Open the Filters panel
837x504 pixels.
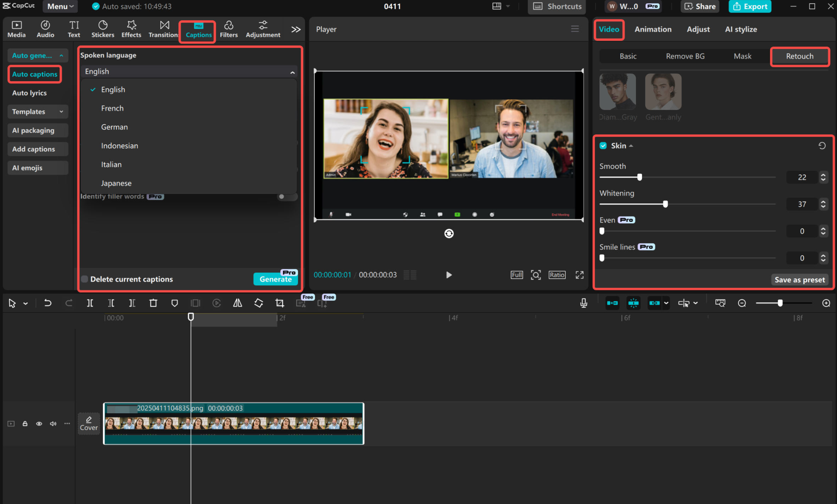coord(229,29)
